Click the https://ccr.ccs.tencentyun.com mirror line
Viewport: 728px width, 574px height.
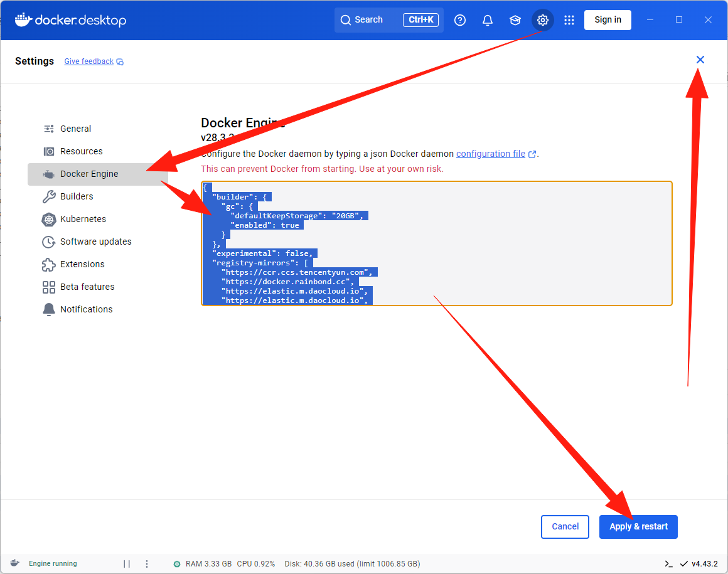[x=297, y=272]
